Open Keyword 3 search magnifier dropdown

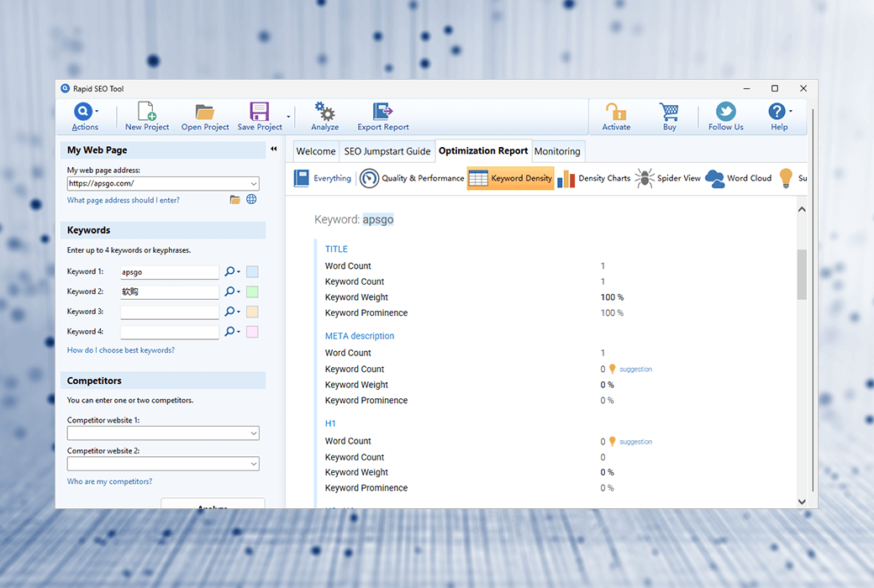coord(232,312)
